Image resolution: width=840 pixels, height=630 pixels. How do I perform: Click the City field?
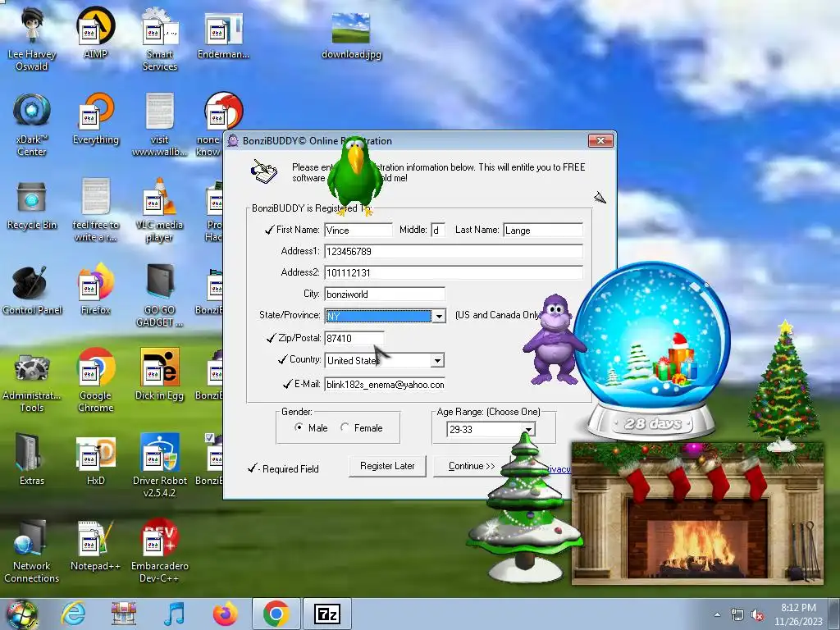click(384, 294)
